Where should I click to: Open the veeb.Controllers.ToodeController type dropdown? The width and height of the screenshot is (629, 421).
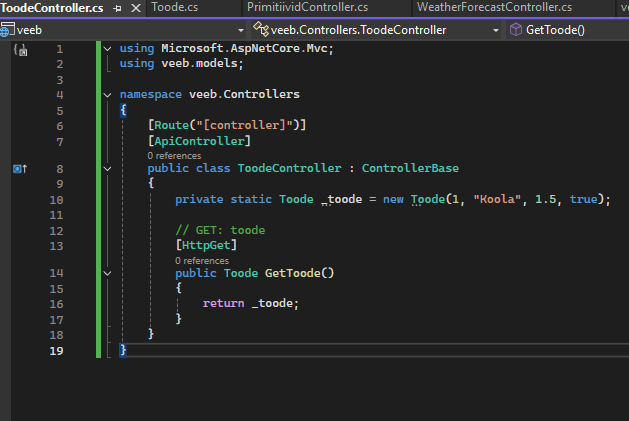click(495, 30)
